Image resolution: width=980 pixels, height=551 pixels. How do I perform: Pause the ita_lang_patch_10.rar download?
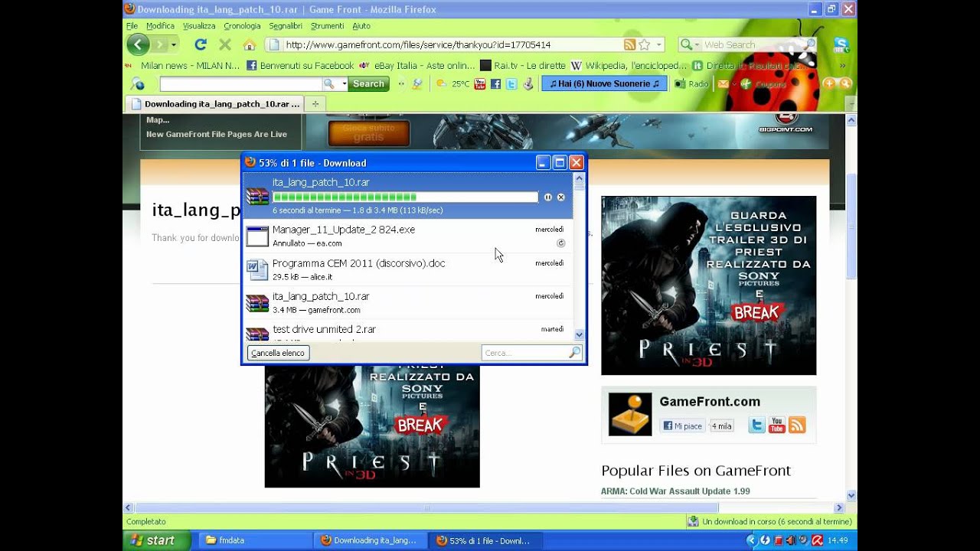548,197
